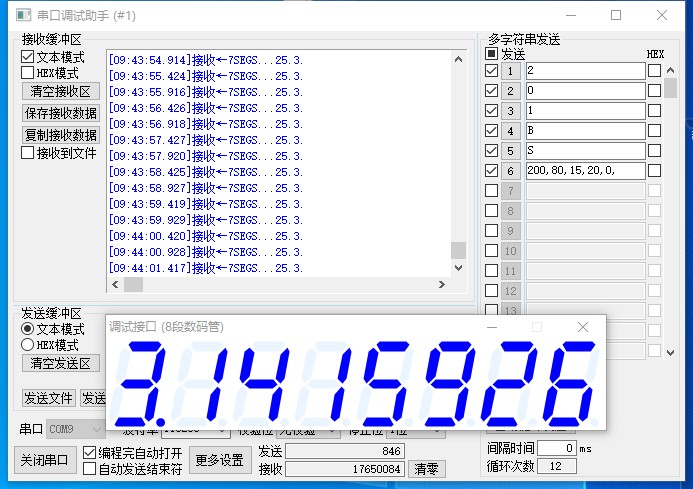Check the checkbox for send row 7
This screenshot has width=693, height=489.
click(x=491, y=191)
